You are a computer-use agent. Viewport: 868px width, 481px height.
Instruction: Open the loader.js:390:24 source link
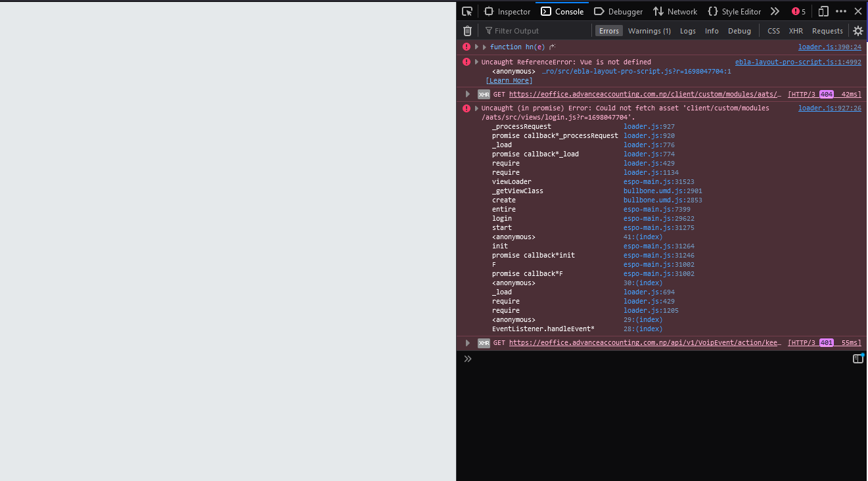(829, 47)
